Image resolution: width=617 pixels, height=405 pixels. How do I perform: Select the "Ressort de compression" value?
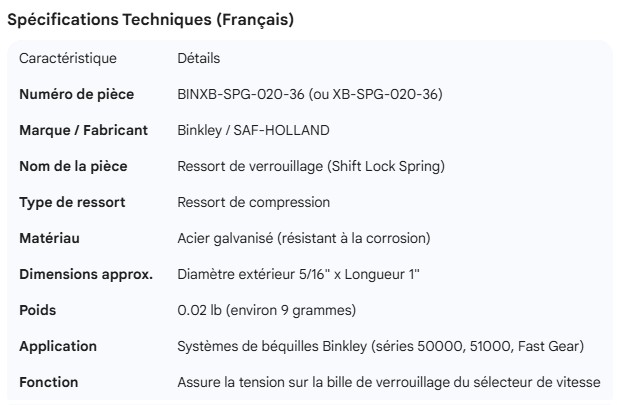point(253,202)
